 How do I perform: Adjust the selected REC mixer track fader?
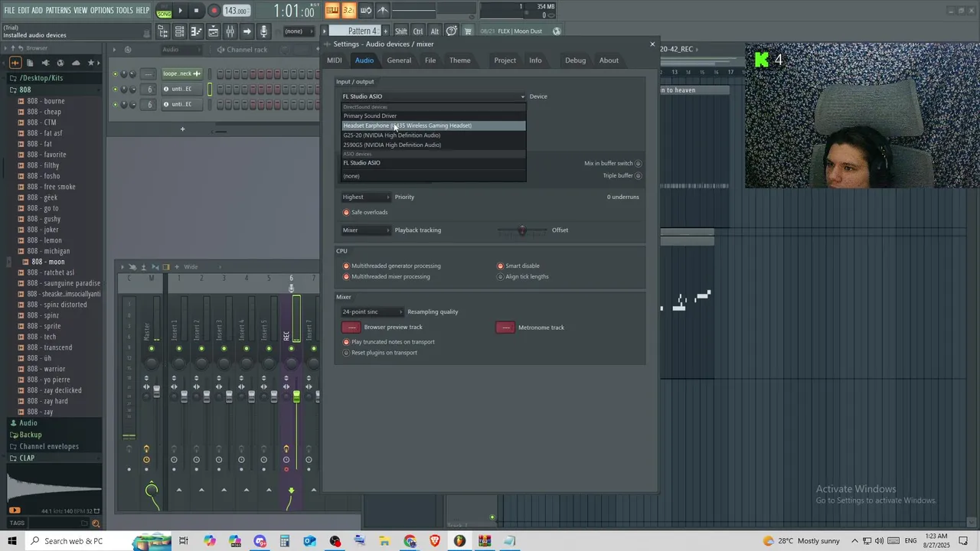click(x=296, y=396)
